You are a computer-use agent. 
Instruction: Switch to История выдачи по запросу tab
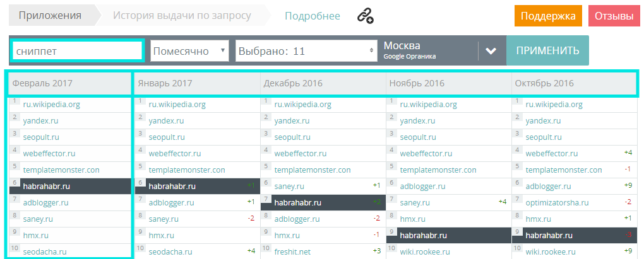point(182,16)
